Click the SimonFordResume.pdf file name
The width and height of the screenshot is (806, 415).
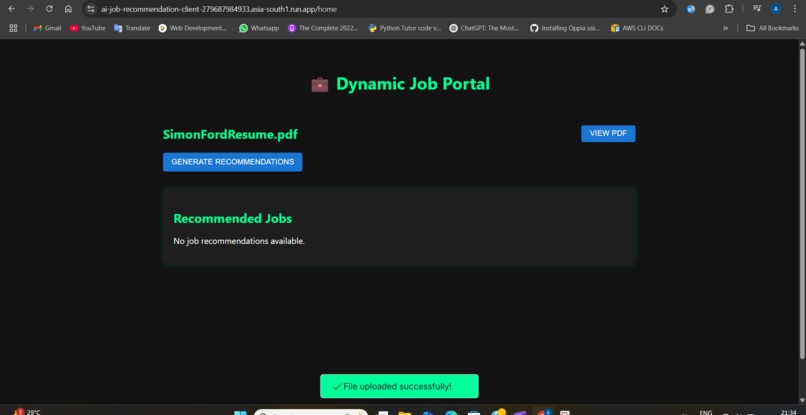pyautogui.click(x=230, y=135)
